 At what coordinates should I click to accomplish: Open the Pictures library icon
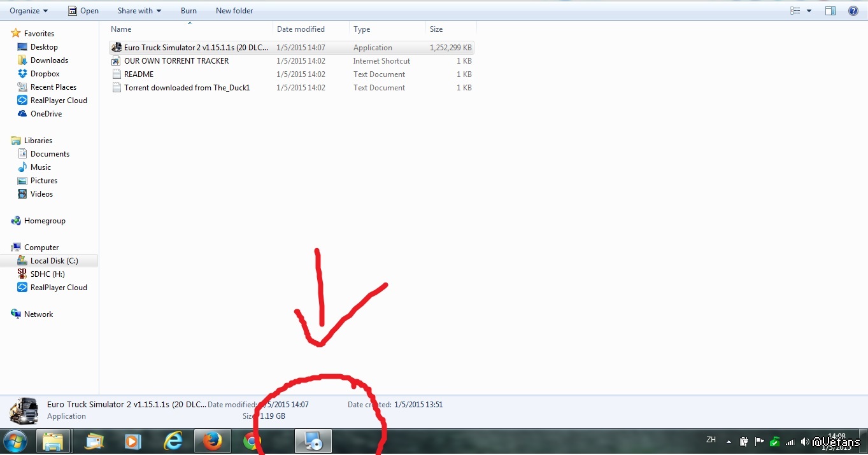22,181
